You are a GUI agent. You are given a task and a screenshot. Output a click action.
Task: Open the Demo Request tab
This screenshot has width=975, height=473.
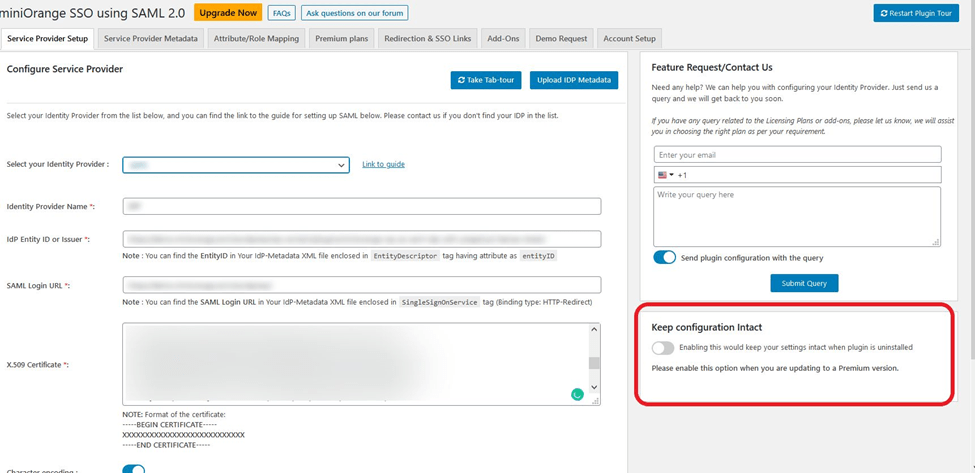561,39
